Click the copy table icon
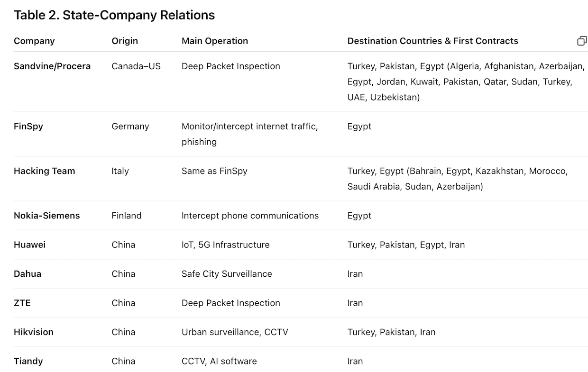This screenshot has width=588, height=372. pos(582,41)
